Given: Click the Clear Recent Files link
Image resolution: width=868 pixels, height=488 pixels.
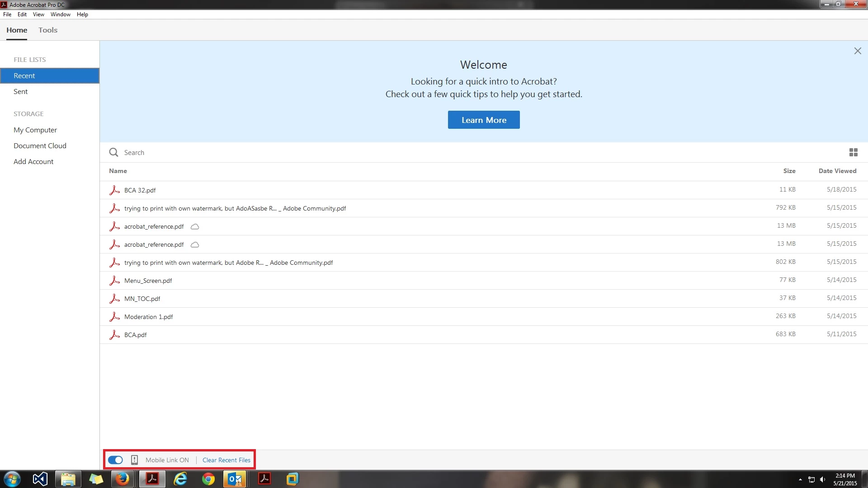Looking at the screenshot, I should (x=226, y=460).
